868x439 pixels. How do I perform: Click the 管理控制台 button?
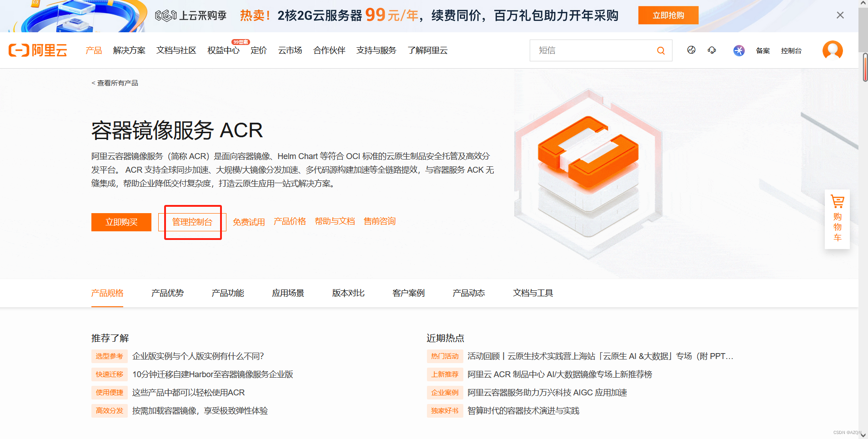pyautogui.click(x=192, y=222)
